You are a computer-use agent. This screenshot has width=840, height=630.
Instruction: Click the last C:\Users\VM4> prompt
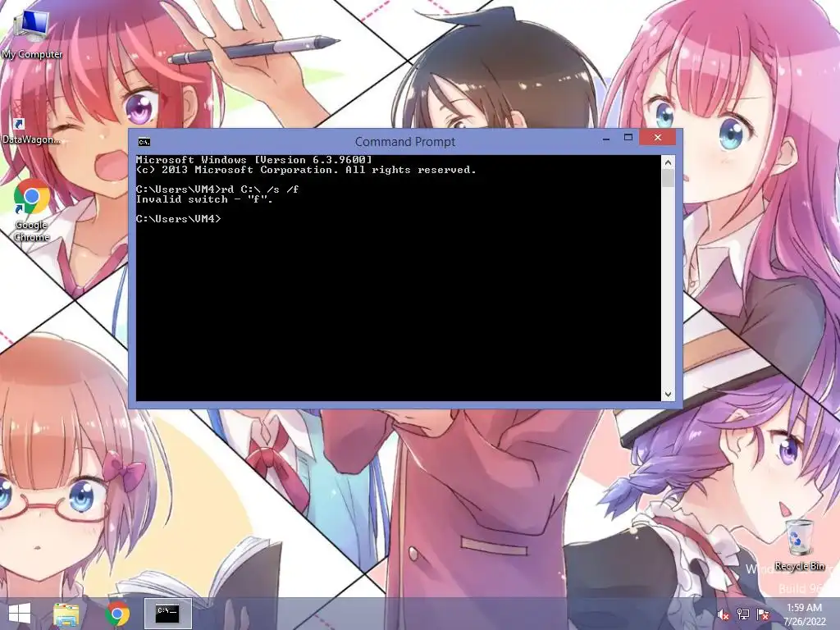coord(178,218)
